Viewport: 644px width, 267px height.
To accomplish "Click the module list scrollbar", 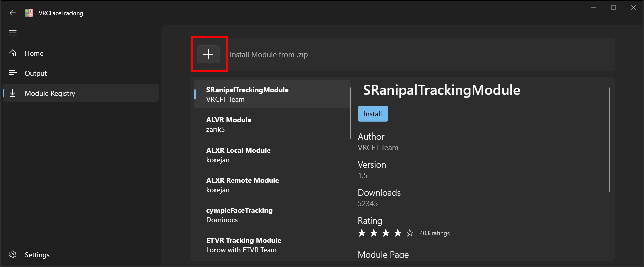I will click(x=351, y=113).
